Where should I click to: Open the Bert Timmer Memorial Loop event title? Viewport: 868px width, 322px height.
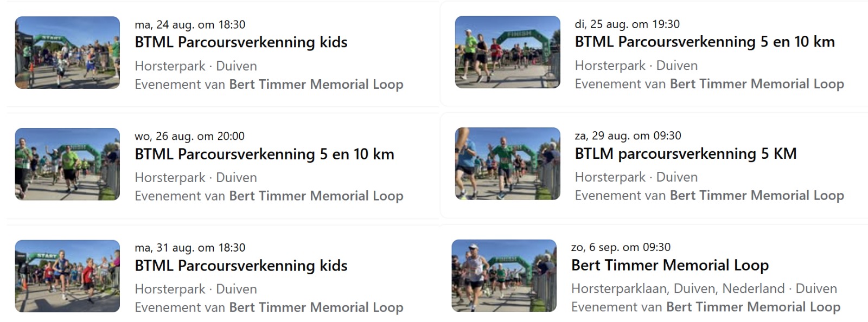[670, 265]
